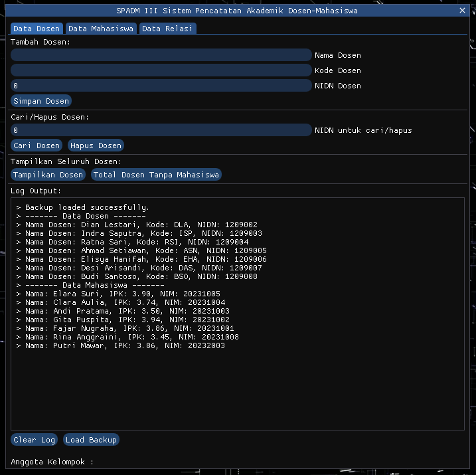Click the 'Data Mahasiswa' separator log line
The image size is (476, 475).
(x=90, y=285)
